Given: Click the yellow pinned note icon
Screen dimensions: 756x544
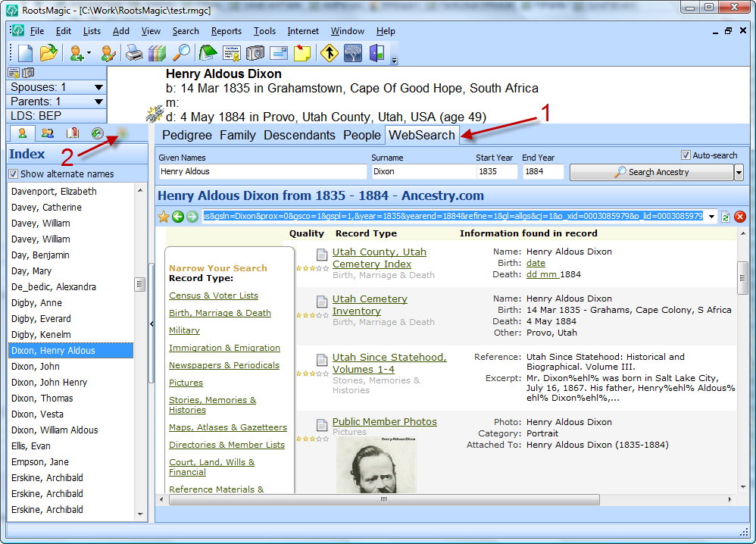Looking at the screenshot, I should [x=302, y=52].
